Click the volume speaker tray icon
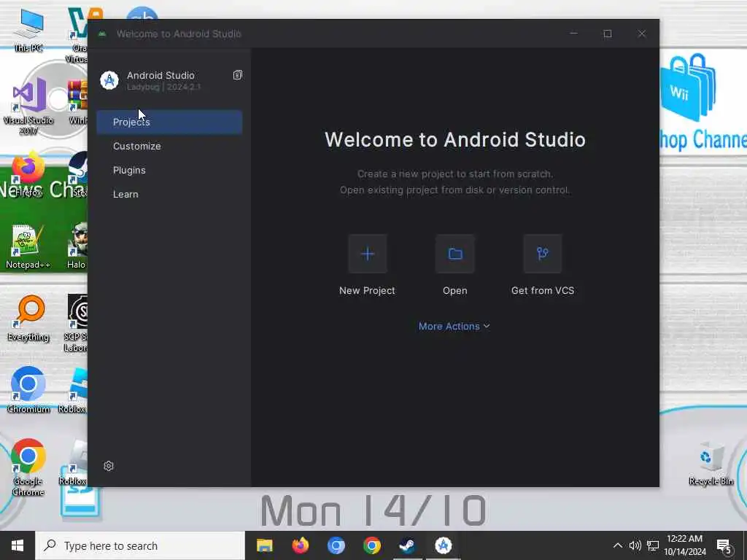The image size is (747, 560). pos(635,545)
